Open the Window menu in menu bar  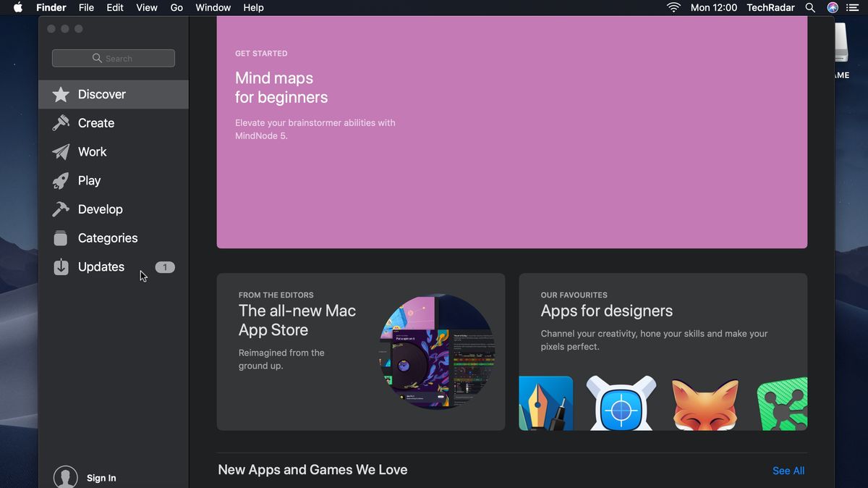[213, 7]
